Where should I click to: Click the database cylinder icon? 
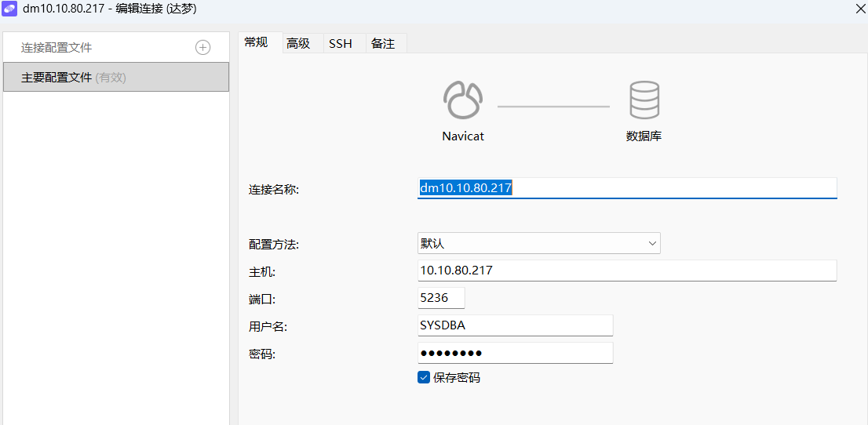644,100
